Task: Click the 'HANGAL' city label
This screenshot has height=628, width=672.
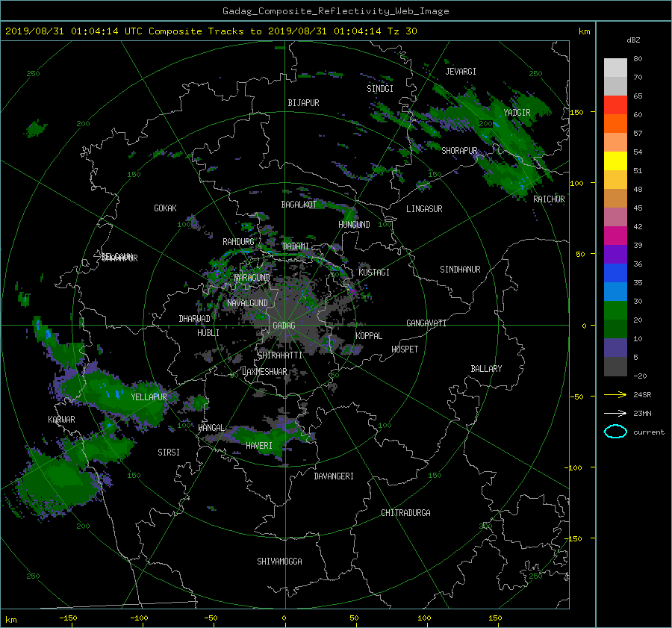Action: pos(211,428)
